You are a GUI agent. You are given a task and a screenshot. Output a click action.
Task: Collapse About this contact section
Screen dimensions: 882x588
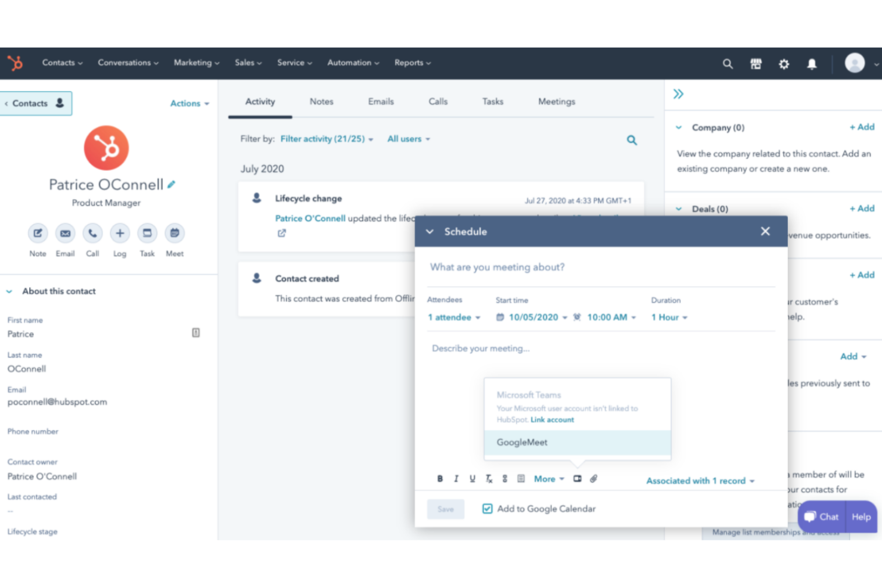coord(9,291)
